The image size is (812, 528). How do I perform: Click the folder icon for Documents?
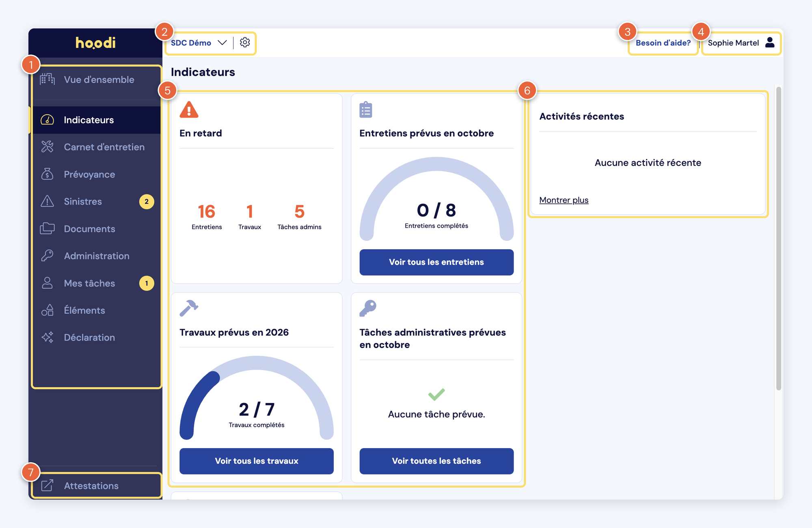click(x=48, y=228)
